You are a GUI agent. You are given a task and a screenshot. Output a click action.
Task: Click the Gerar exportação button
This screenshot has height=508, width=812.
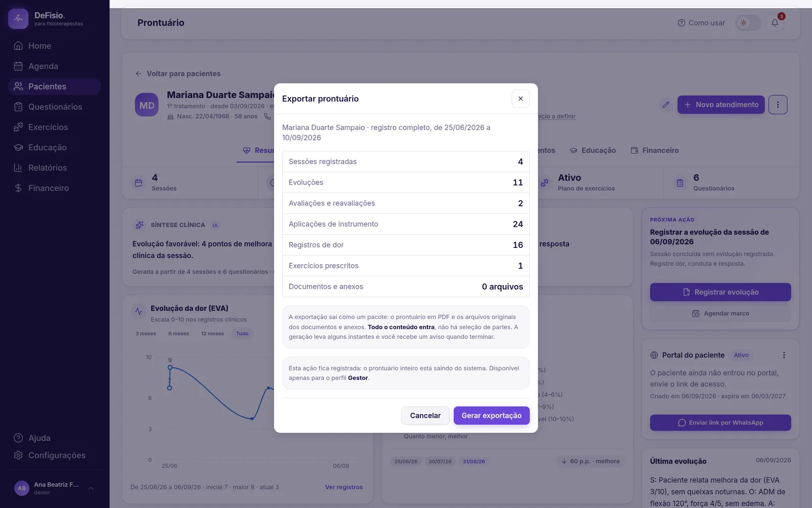491,416
